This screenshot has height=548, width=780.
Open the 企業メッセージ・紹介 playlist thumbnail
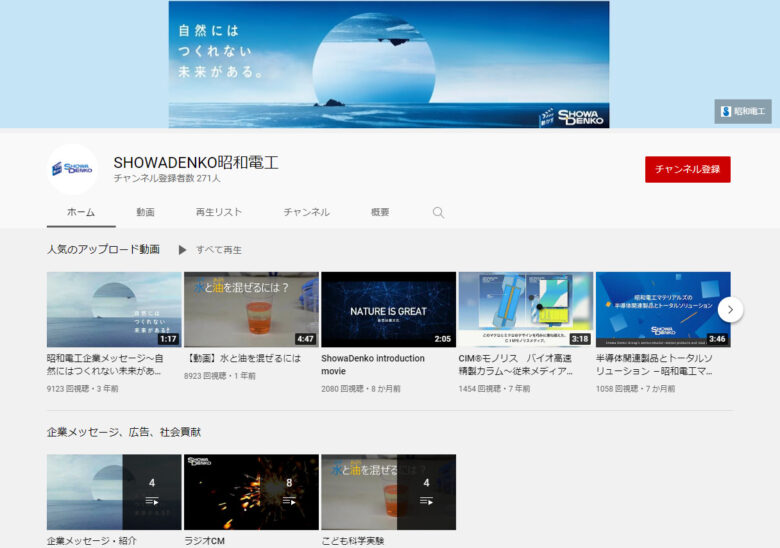tap(114, 492)
